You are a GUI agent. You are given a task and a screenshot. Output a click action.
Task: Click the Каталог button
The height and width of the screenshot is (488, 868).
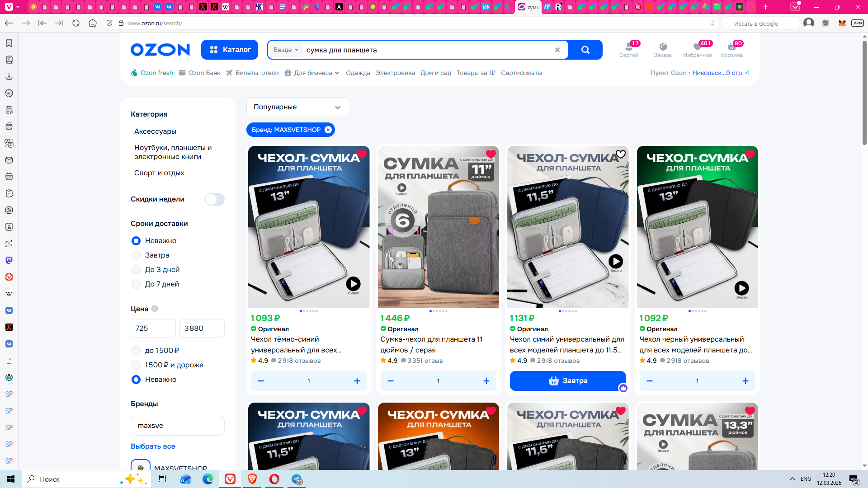pyautogui.click(x=230, y=50)
